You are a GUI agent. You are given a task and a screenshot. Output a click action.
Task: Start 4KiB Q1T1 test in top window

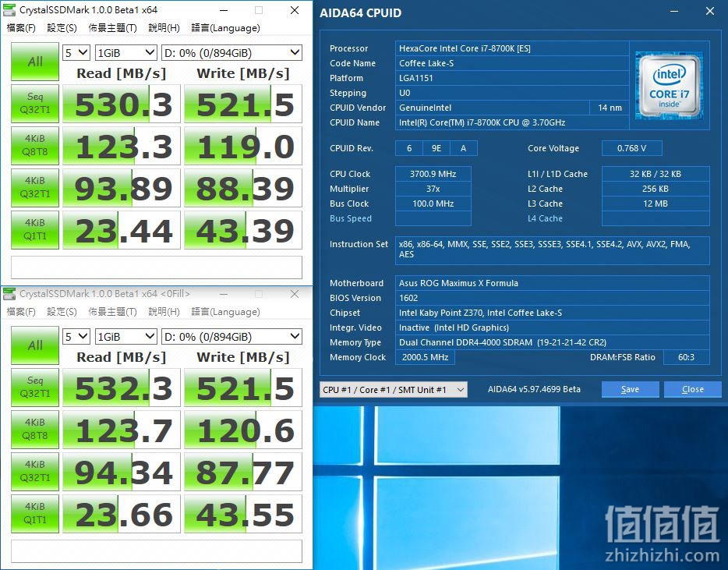point(35,230)
